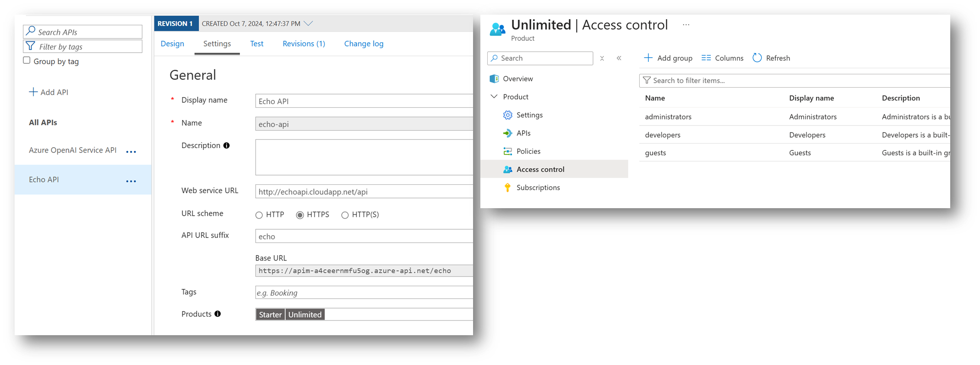The height and width of the screenshot is (365, 980).
Task: Open the Change log tab
Action: pos(364,44)
